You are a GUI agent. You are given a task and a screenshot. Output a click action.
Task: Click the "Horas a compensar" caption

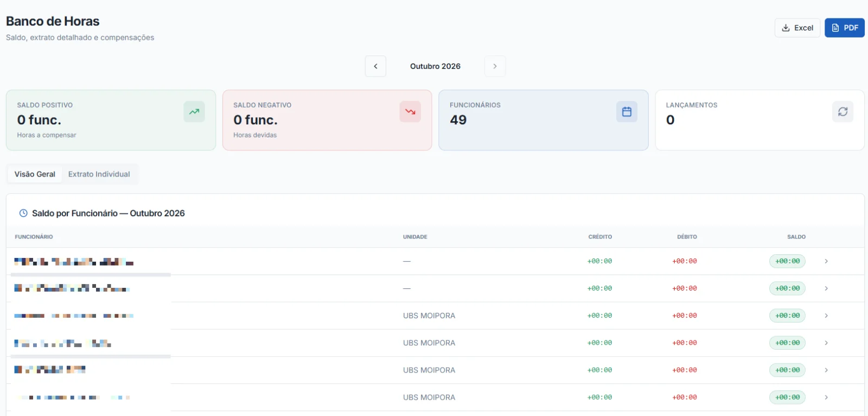[x=47, y=135]
